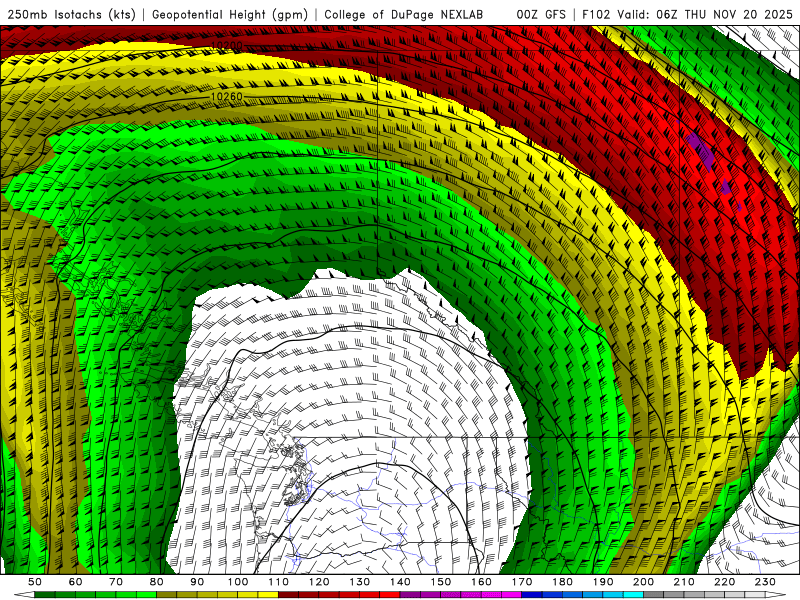
Task: Click the darkest green swatch just right of 50
Action: 45,595
